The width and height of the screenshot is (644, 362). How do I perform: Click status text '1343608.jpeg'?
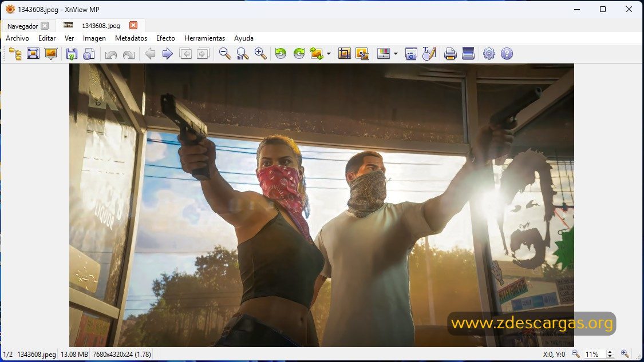37,354
